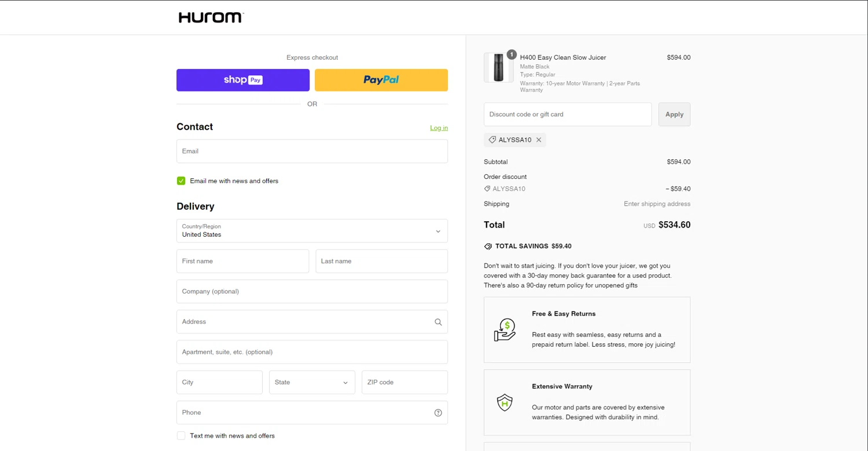
Task: Click the Hurom logo
Action: tap(211, 17)
